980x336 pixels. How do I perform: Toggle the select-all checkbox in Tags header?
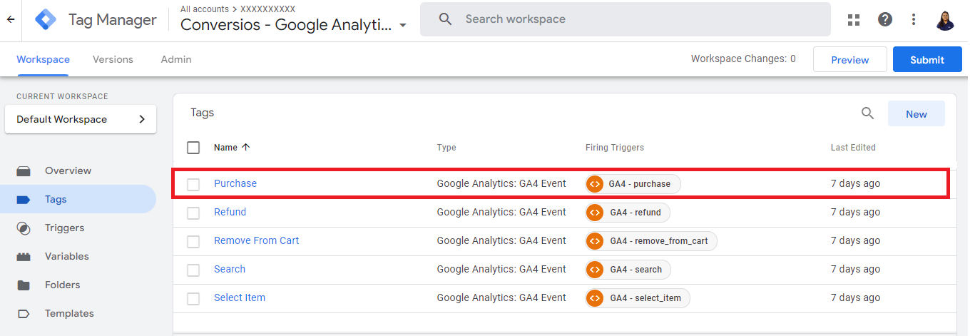point(193,148)
